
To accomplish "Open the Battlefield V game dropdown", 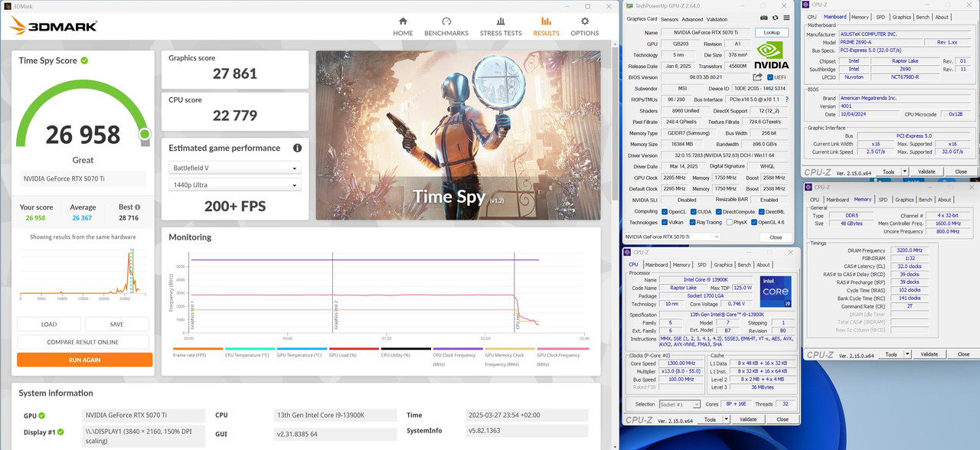I will (x=235, y=168).
